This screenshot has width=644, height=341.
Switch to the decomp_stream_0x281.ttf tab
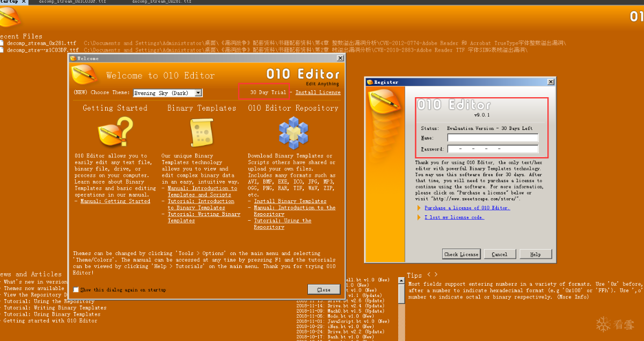162,2
